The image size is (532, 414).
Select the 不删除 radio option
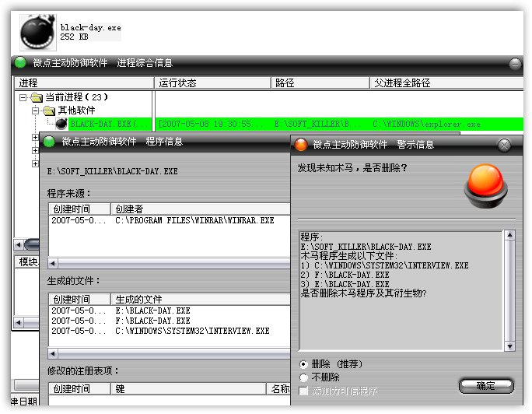[x=303, y=377]
